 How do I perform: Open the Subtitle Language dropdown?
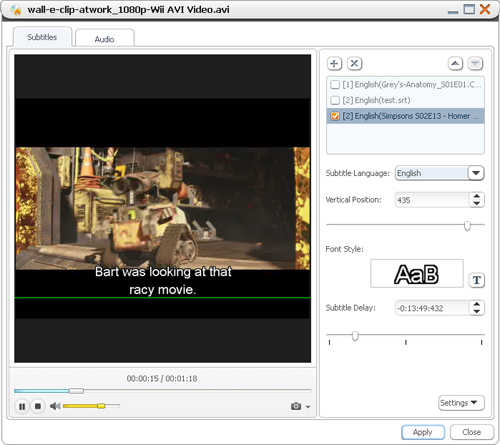pos(476,173)
